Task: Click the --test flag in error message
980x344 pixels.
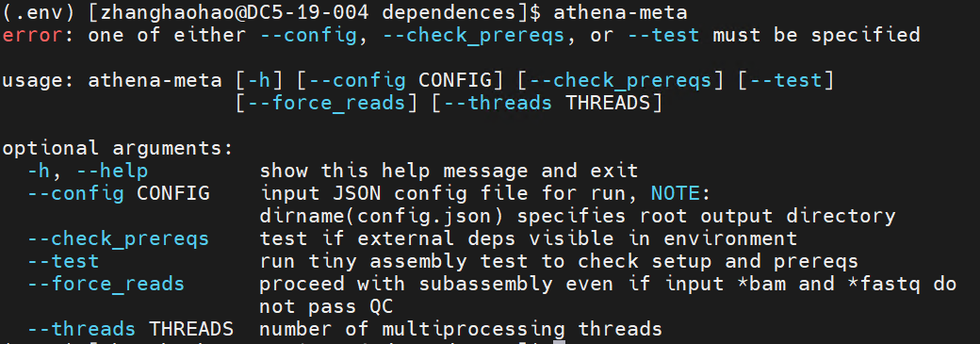Action: [x=663, y=35]
